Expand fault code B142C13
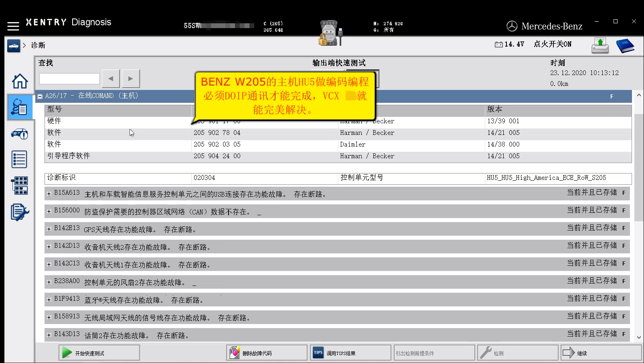 [49, 264]
